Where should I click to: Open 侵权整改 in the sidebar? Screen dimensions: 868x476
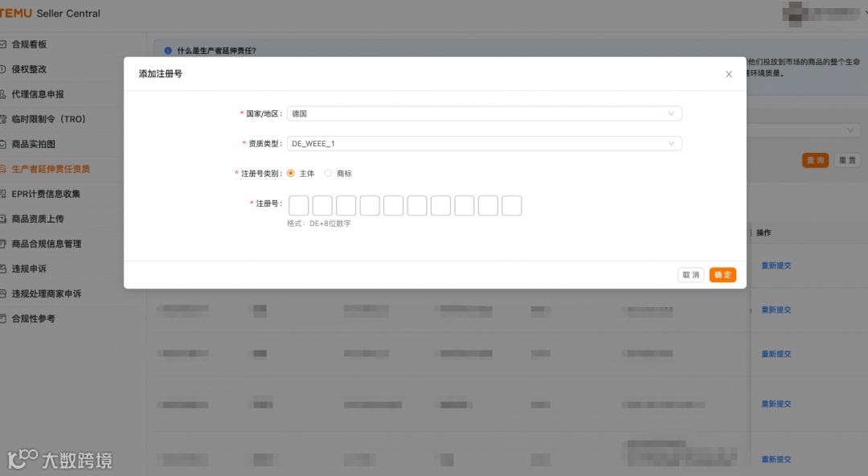[x=29, y=69]
